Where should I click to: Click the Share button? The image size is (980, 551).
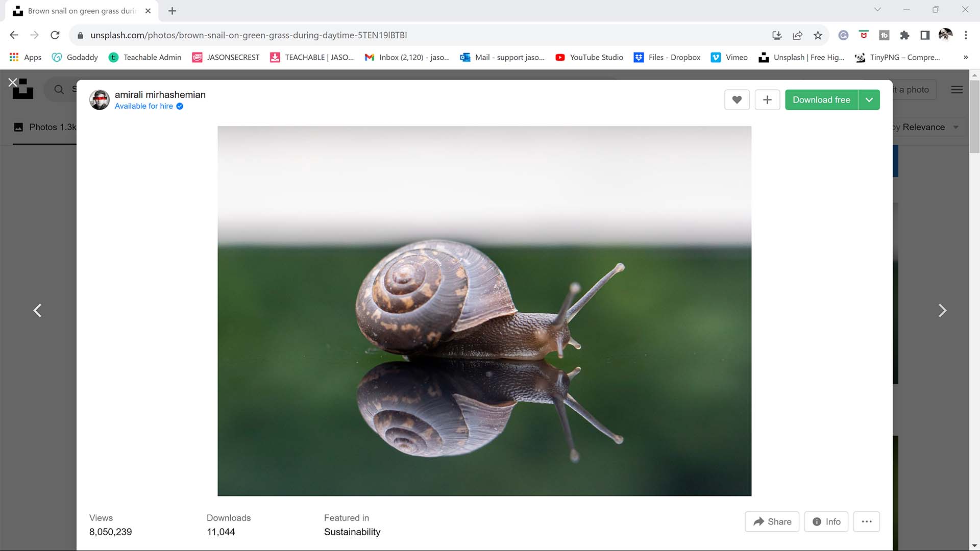click(772, 521)
